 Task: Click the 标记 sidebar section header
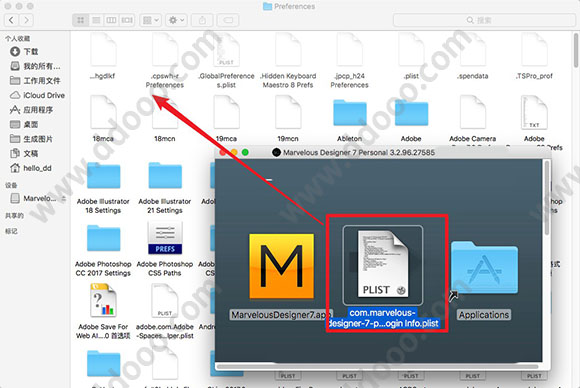coord(11,231)
